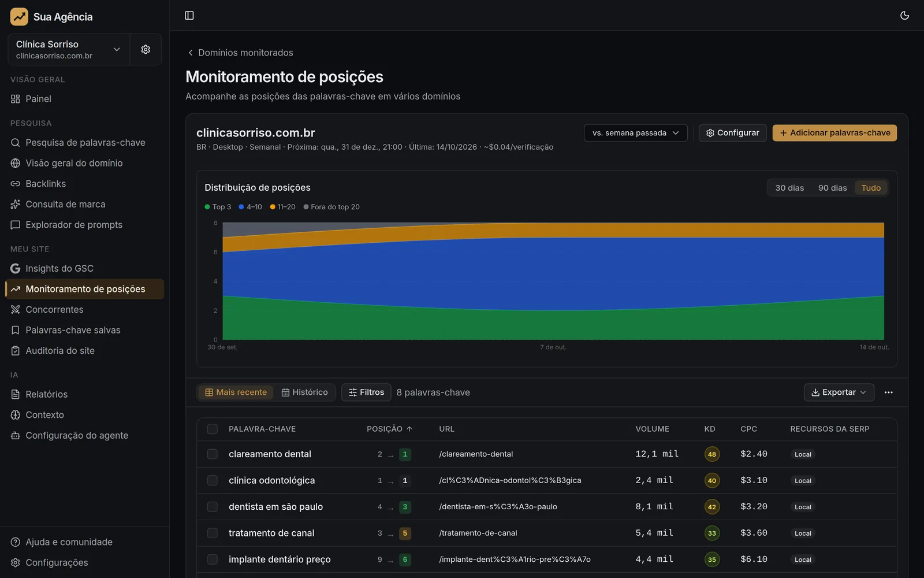Open Contexto brain icon
Screen dimensions: 924x578
click(x=16, y=415)
